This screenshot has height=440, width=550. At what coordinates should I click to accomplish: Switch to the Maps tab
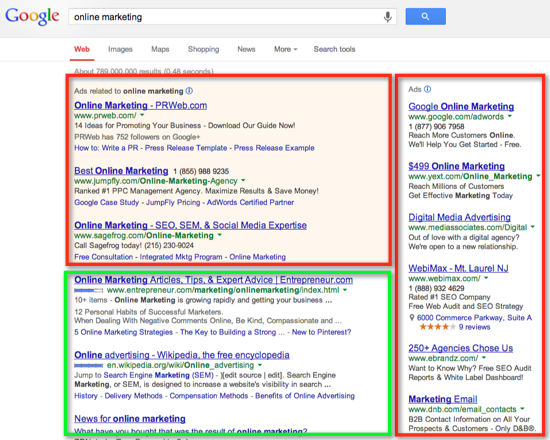click(x=160, y=49)
